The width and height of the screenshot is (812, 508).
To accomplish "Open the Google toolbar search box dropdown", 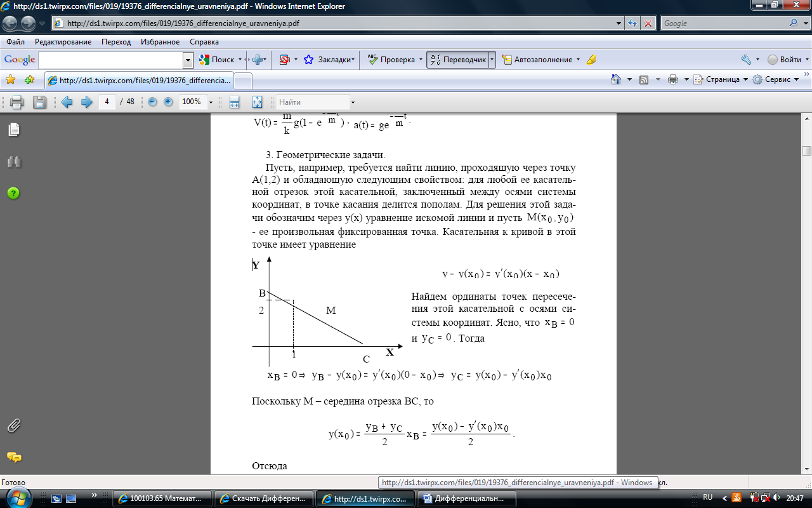I will (188, 60).
